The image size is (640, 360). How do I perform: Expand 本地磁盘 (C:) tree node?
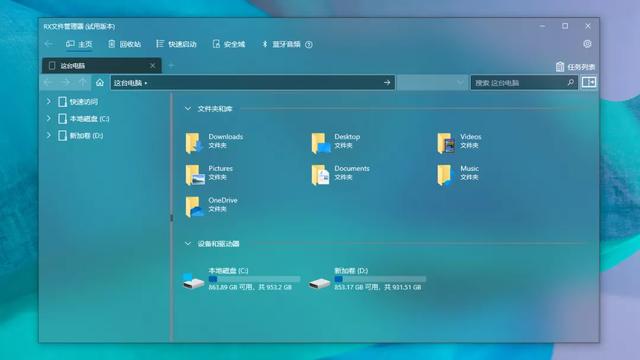(49, 118)
